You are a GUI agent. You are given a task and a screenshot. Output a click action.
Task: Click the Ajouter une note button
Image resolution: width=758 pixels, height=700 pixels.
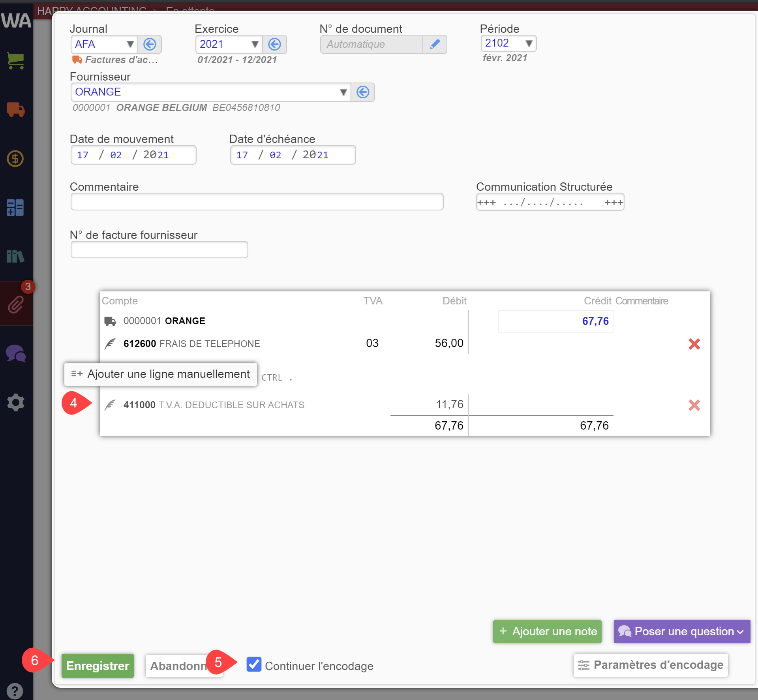[x=547, y=631]
